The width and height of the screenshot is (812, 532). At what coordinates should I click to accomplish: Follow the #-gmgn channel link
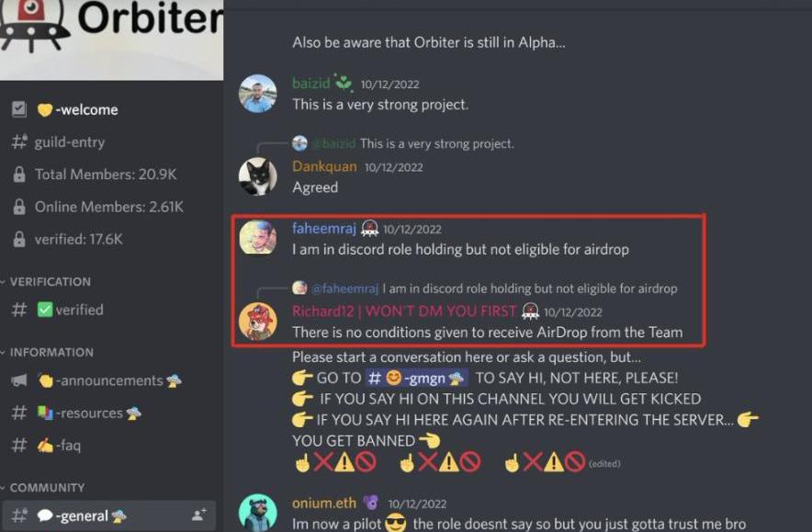(x=416, y=379)
